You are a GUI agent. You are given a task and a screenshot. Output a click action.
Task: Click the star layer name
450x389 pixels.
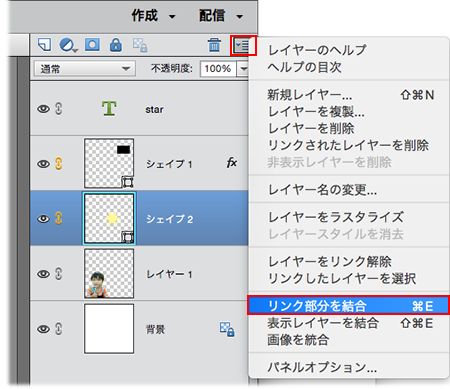click(x=154, y=109)
